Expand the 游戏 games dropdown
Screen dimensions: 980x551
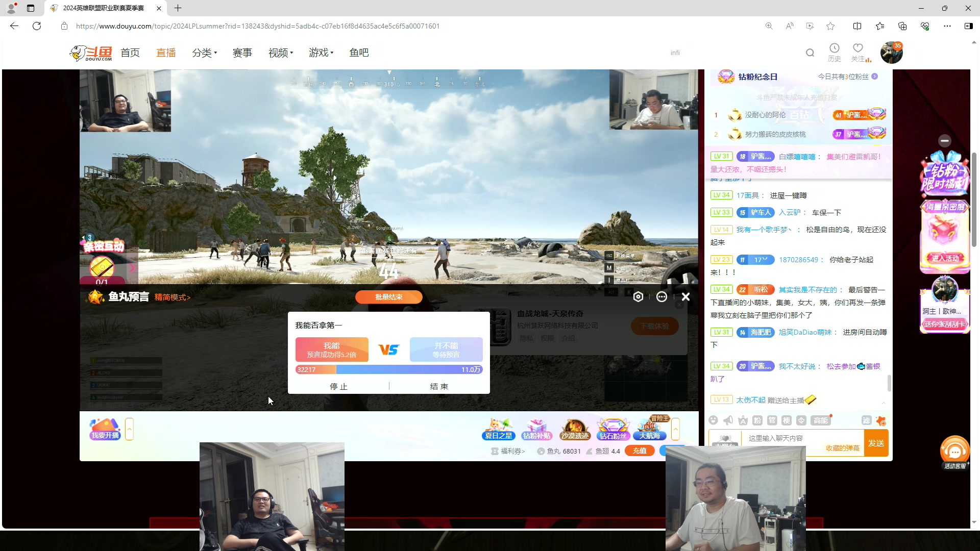[321, 53]
